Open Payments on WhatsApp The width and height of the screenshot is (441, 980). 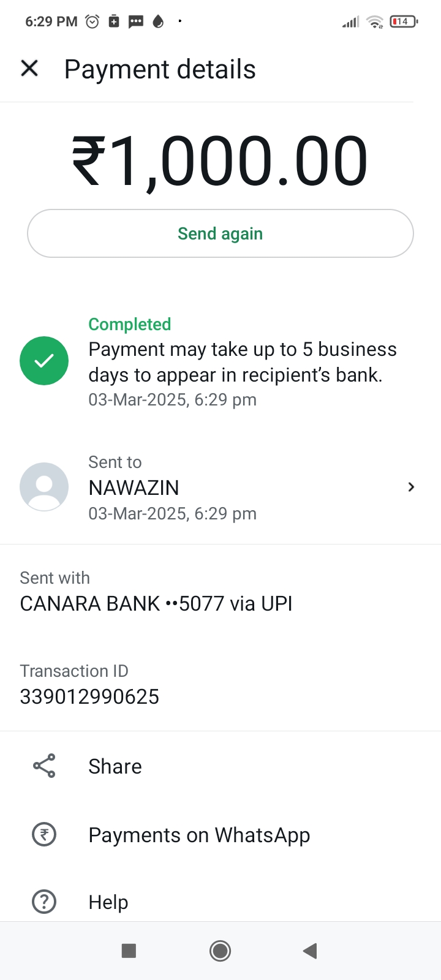pyautogui.click(x=199, y=835)
